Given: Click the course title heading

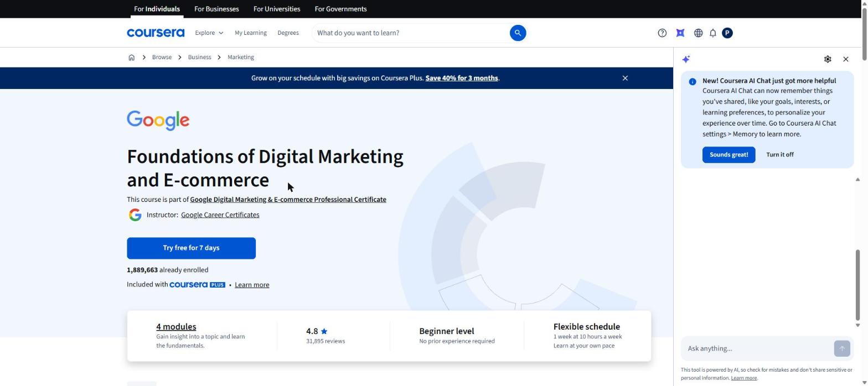Looking at the screenshot, I should pos(265,168).
